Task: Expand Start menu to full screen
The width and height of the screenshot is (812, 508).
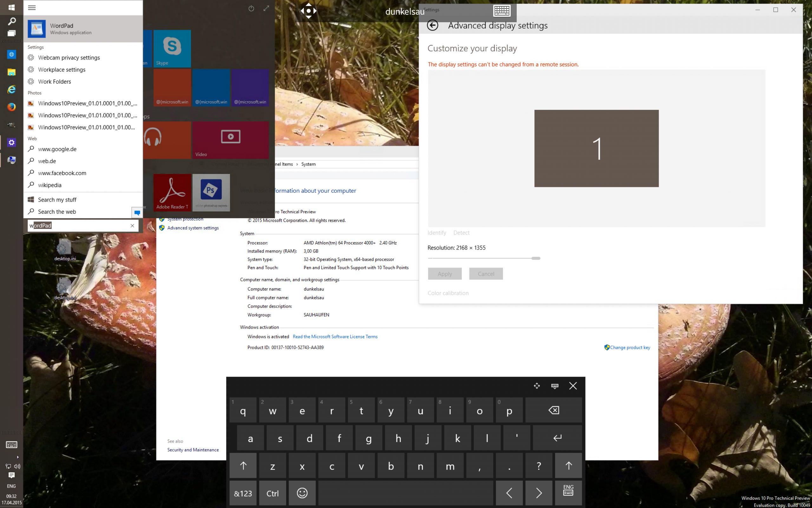Action: [x=266, y=8]
